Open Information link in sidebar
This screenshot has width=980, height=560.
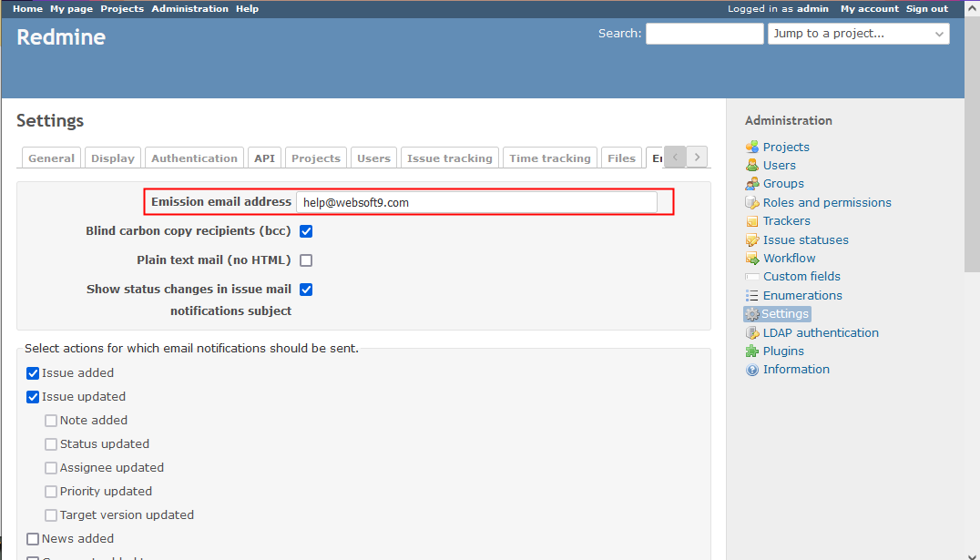click(x=796, y=370)
